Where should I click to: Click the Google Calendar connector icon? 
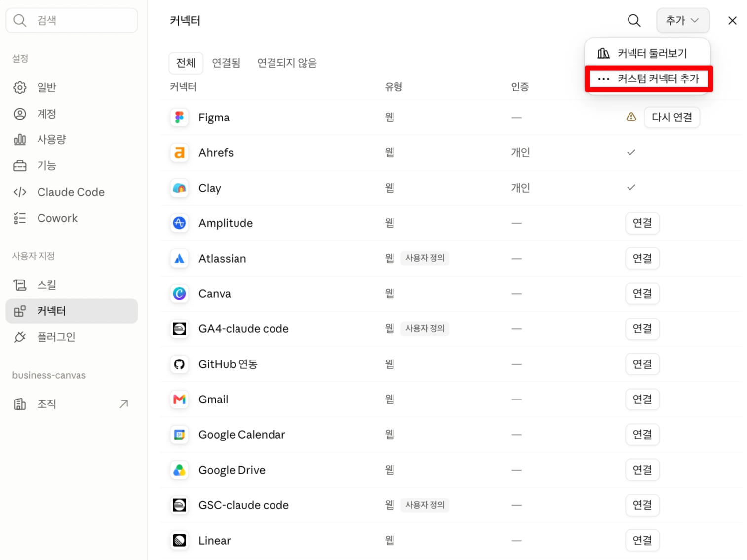point(179,435)
